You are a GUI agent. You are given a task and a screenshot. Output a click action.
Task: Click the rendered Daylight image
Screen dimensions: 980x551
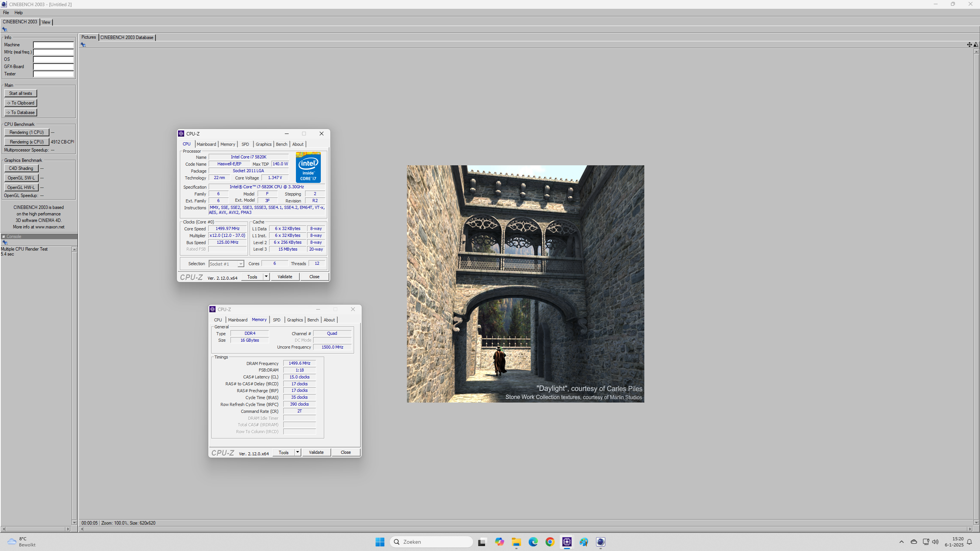[525, 284]
